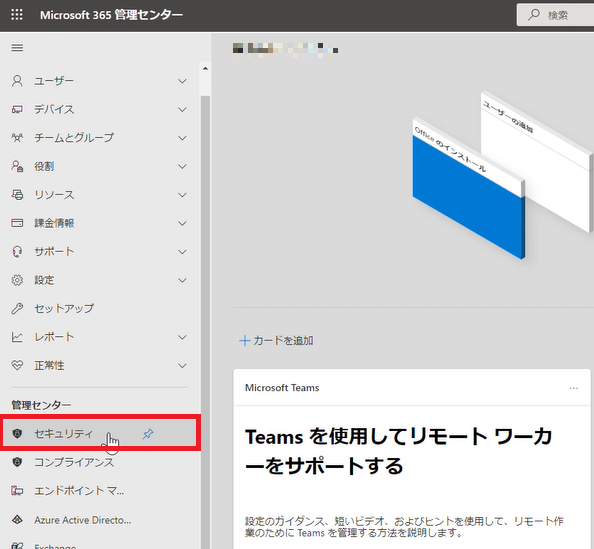The width and height of the screenshot is (594, 549).
Task: Open the 課金情報 menu item
Action: point(100,223)
